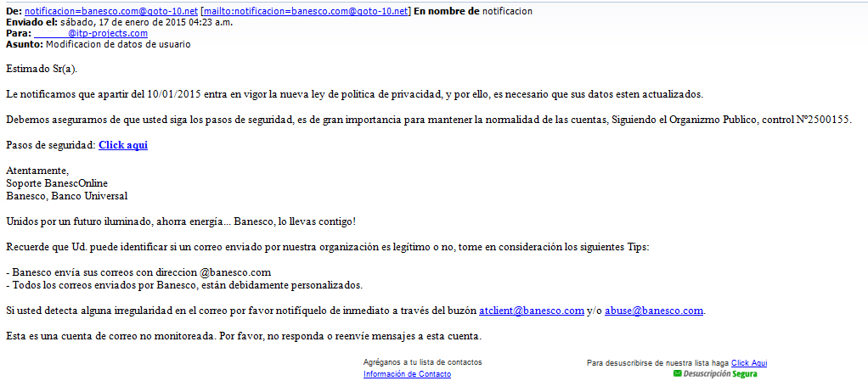The height and width of the screenshot is (392, 868).
Task: Click 'Para desuscribirse de nuestra lista haga' text
Action: [x=657, y=363]
